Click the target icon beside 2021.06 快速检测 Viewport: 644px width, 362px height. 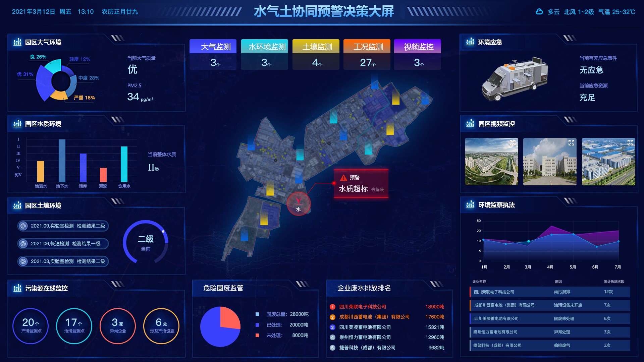click(x=23, y=244)
